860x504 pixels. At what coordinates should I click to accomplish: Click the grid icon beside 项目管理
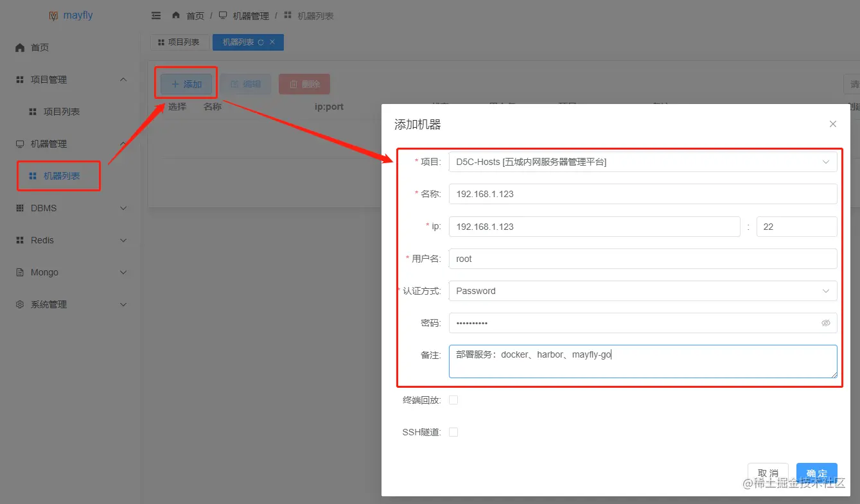(x=20, y=80)
